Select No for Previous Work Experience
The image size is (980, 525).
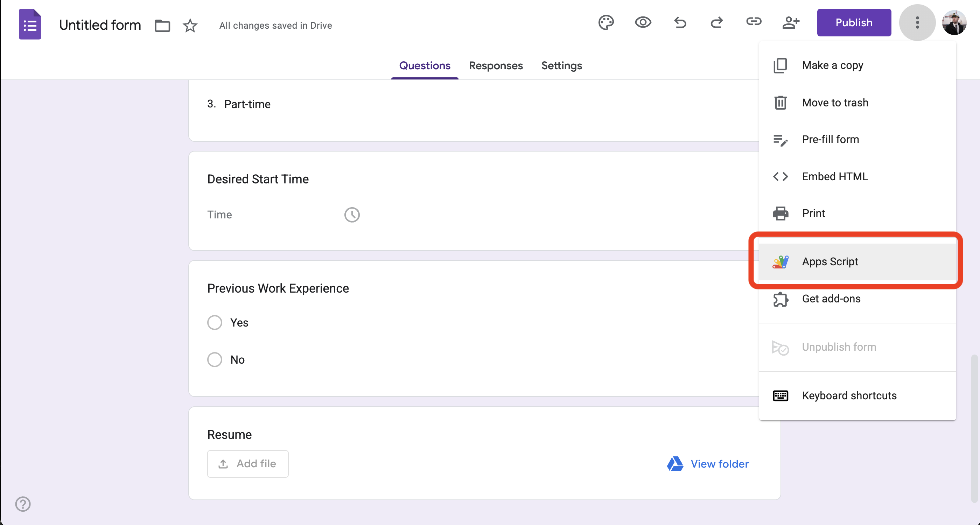[215, 359]
